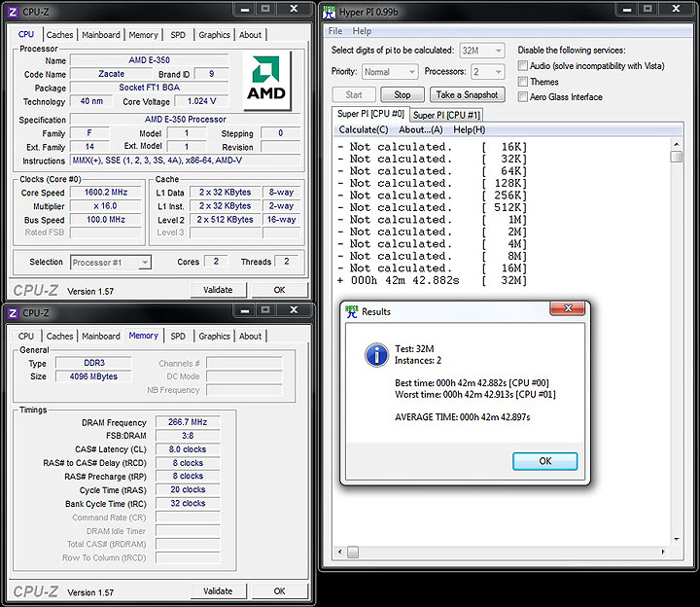Open SPD tab in bottom CPU-Z window
The width and height of the screenshot is (700, 607).
(178, 336)
